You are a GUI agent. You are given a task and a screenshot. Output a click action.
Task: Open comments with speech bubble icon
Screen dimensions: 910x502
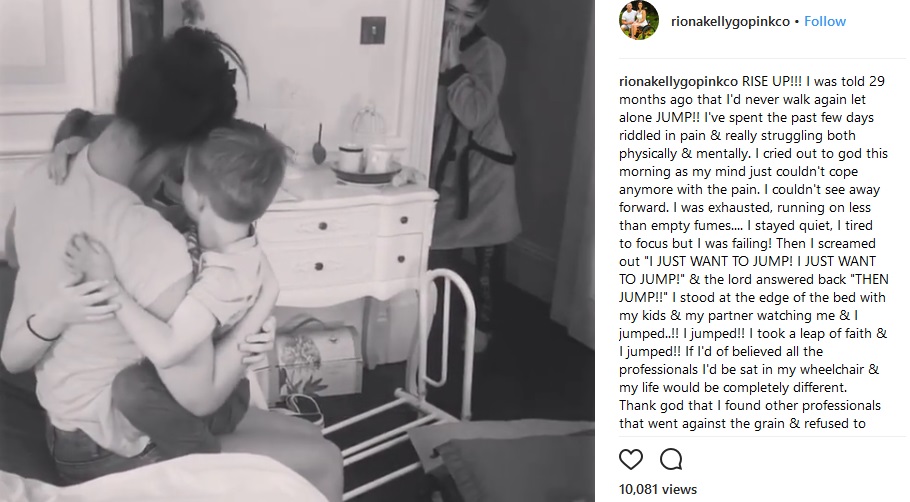[x=671, y=459]
